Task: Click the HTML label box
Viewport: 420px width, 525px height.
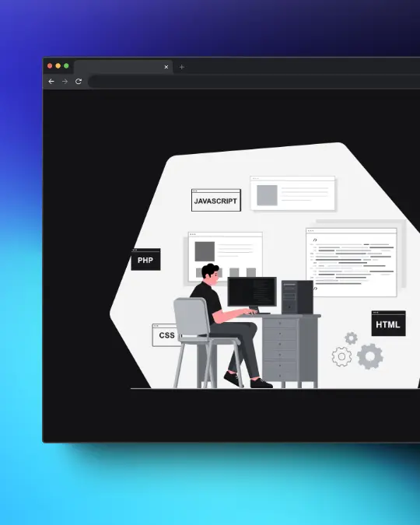Action: 389,324
